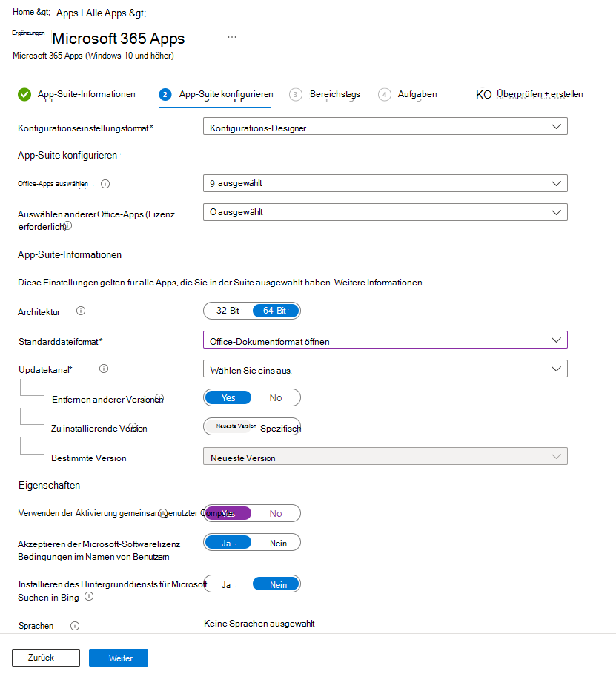616x677 pixels.
Task: Go to Überprüfen + erstellen tab
Action: point(539,94)
